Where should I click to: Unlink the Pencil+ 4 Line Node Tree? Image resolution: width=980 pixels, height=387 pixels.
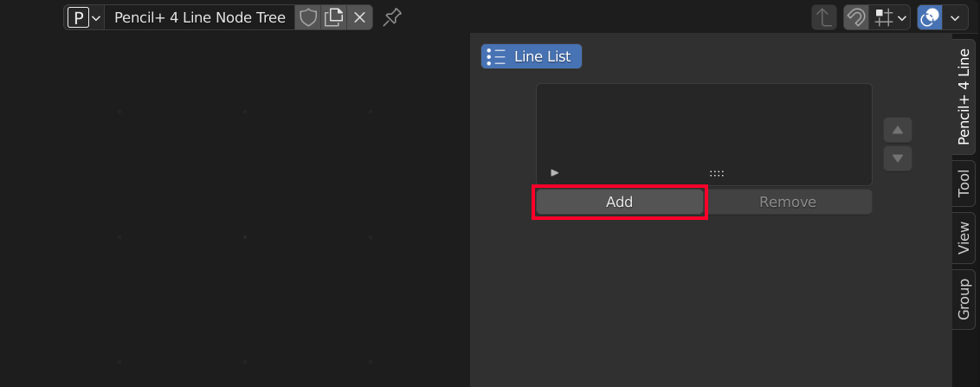pos(360,17)
